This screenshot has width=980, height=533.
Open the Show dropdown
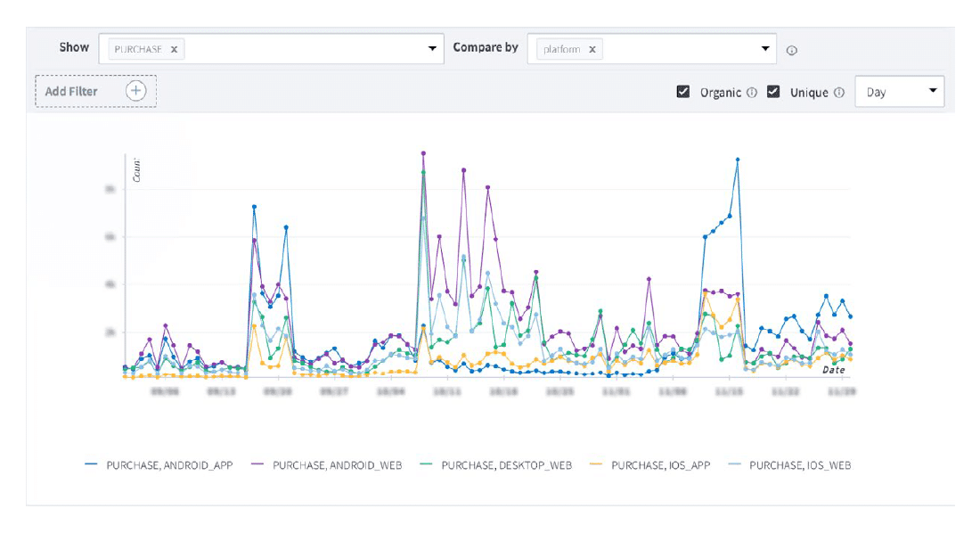(433, 48)
